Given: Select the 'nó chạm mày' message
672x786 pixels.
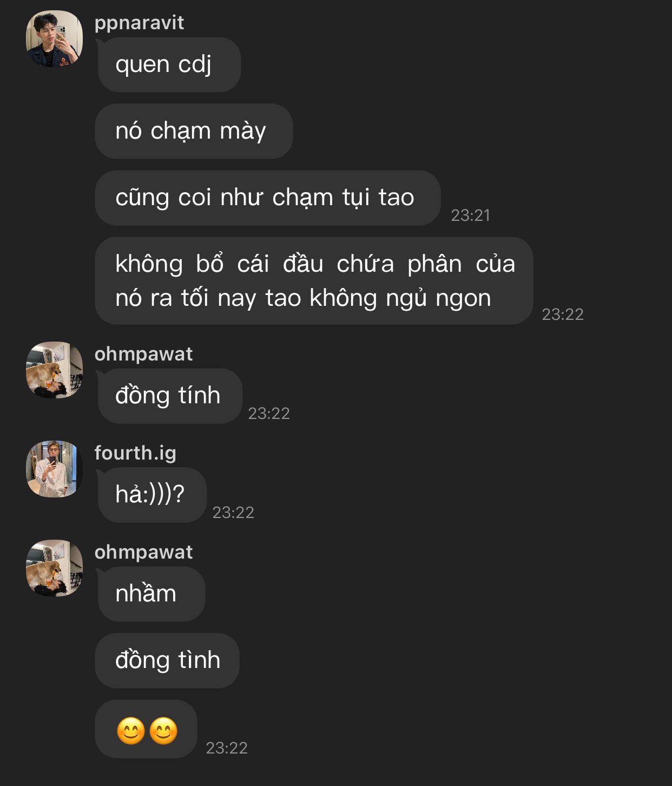Looking at the screenshot, I should [x=194, y=132].
